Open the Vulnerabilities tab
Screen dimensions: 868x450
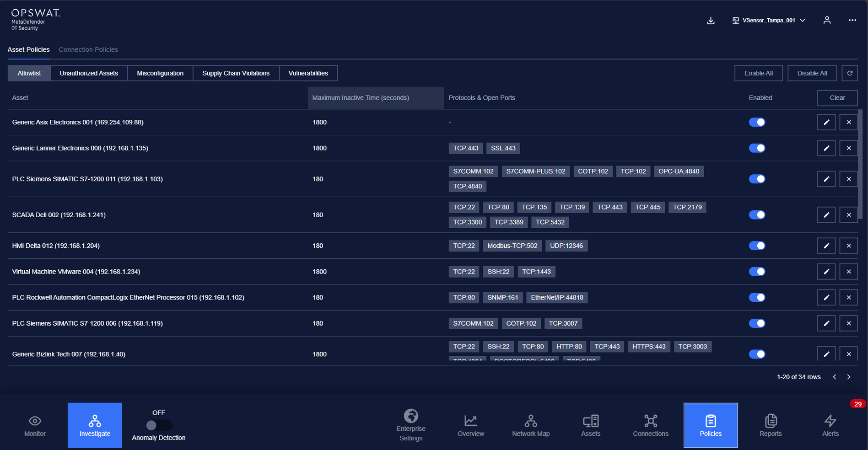tap(308, 73)
